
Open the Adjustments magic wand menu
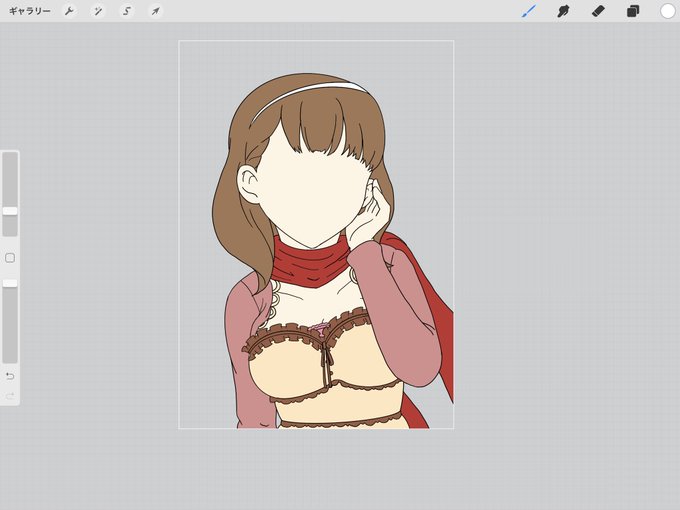pos(98,11)
